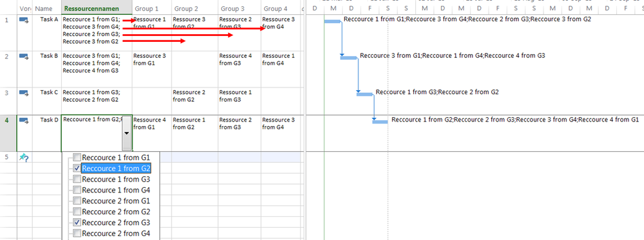Screen dimensions: 644x240
Task: Click the Task C name cell
Action: pos(46,101)
